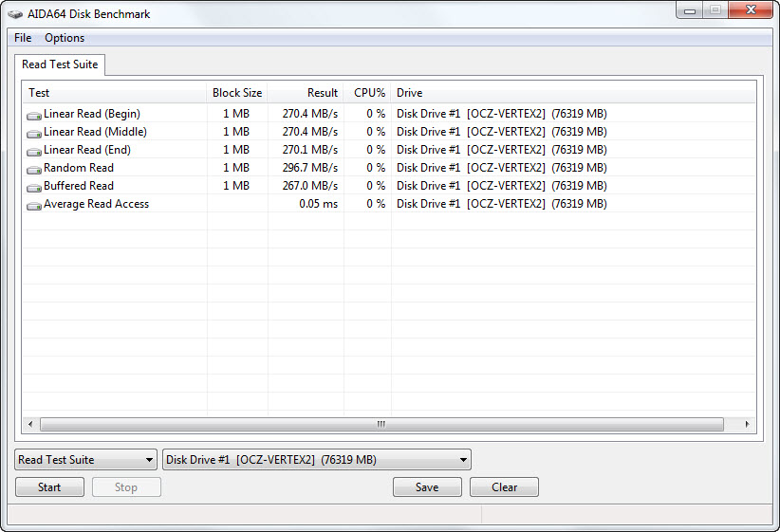Click the Linear Read (Begin) disk icon
The height and width of the screenshot is (532, 780).
pyautogui.click(x=34, y=115)
